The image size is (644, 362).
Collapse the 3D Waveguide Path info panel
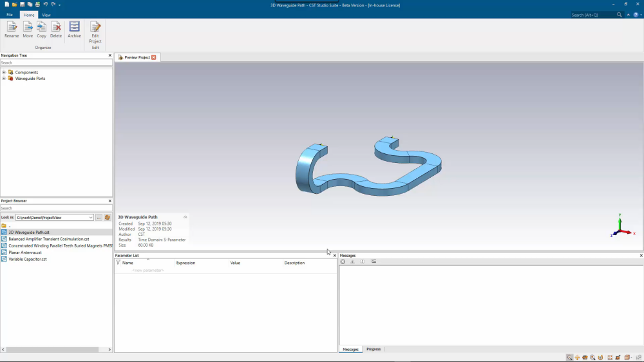tap(185, 217)
